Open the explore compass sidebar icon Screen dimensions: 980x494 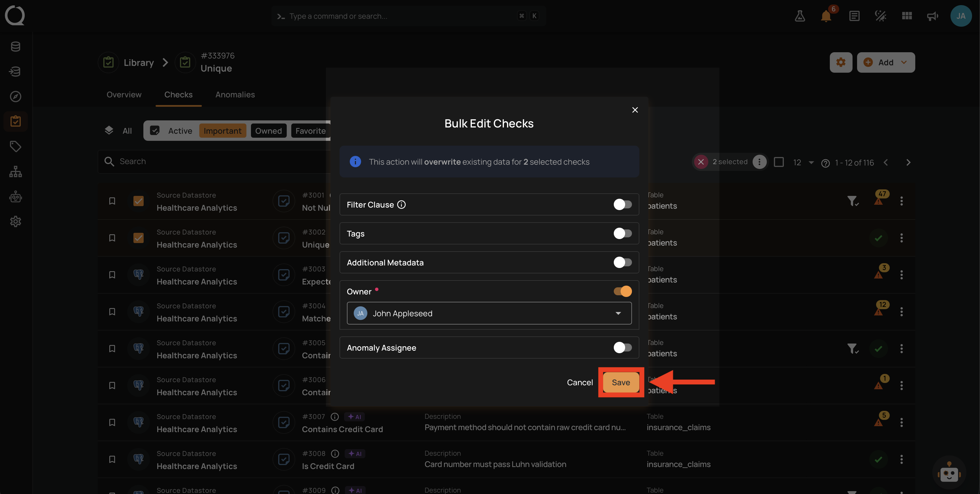[16, 97]
